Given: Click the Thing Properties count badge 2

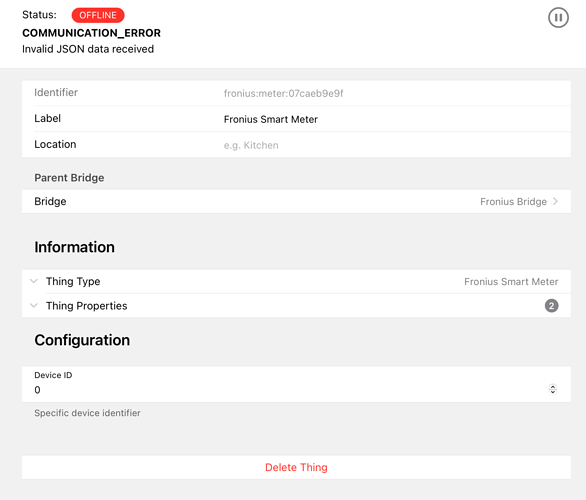Looking at the screenshot, I should 551,306.
